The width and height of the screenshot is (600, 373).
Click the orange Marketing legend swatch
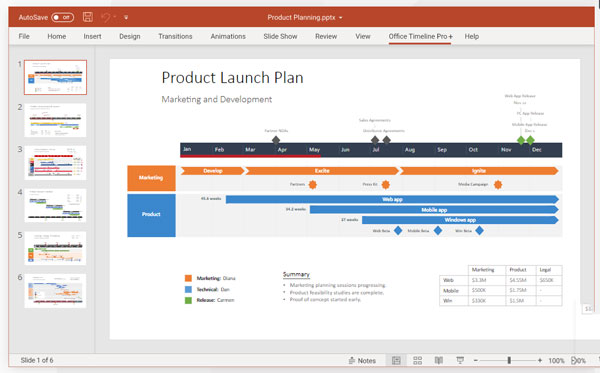tap(188, 278)
